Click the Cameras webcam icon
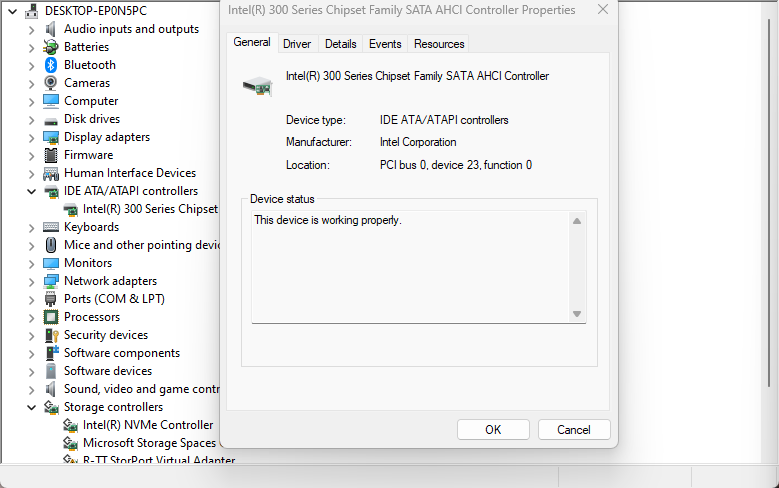Screen dimensions: 779x488 [x=51, y=83]
